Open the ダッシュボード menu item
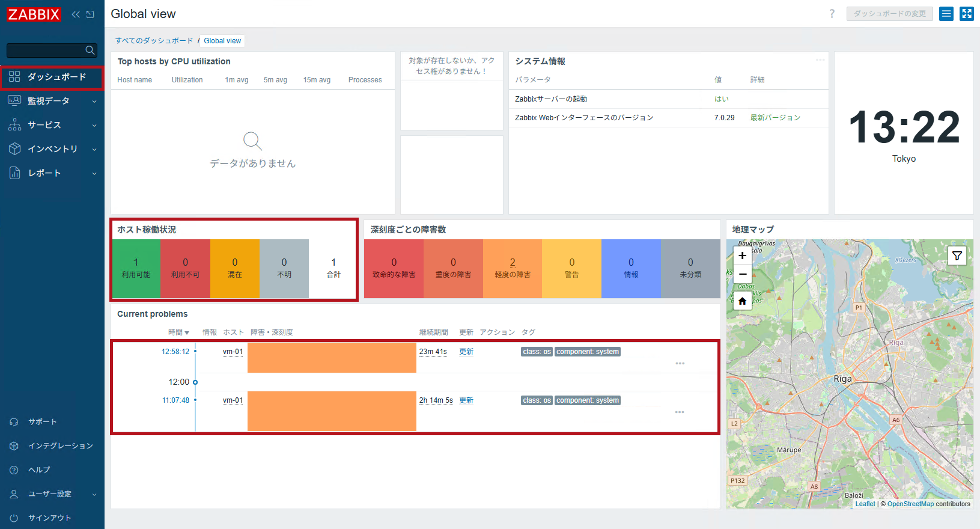This screenshot has width=980, height=529. point(52,77)
